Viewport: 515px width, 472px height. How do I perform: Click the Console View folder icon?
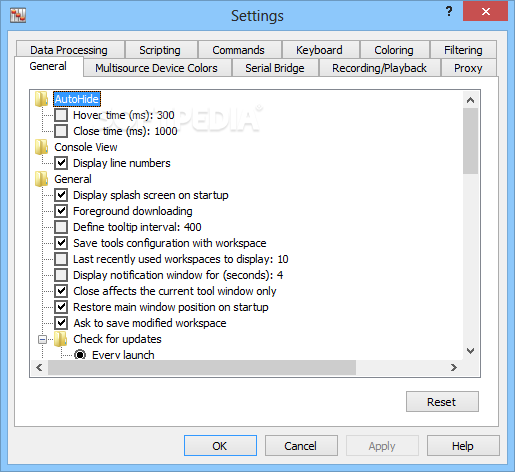pos(42,147)
